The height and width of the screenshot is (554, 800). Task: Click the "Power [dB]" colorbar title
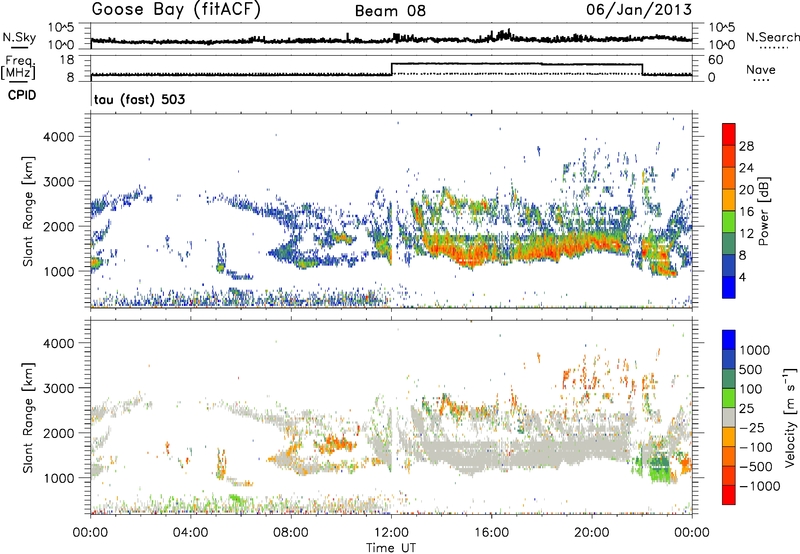click(763, 211)
